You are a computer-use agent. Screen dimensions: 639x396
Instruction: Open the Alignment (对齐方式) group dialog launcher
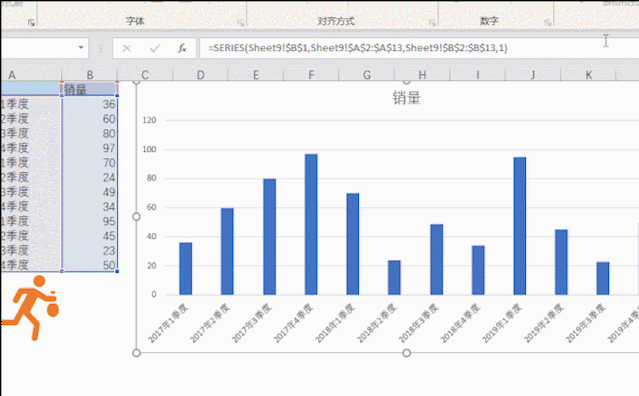tap(432, 23)
